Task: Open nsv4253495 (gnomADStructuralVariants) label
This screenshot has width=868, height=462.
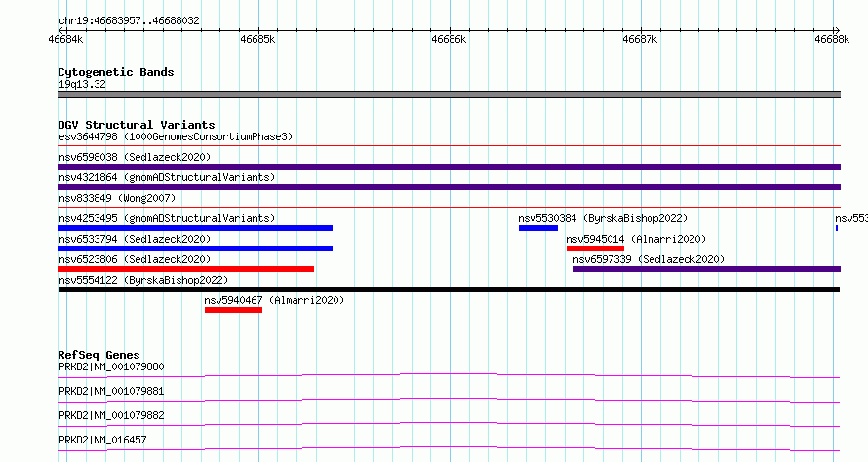Action: coord(167,218)
